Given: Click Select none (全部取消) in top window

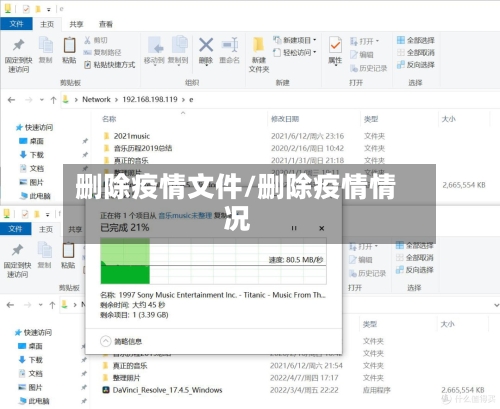Looking at the screenshot, I should (x=416, y=52).
